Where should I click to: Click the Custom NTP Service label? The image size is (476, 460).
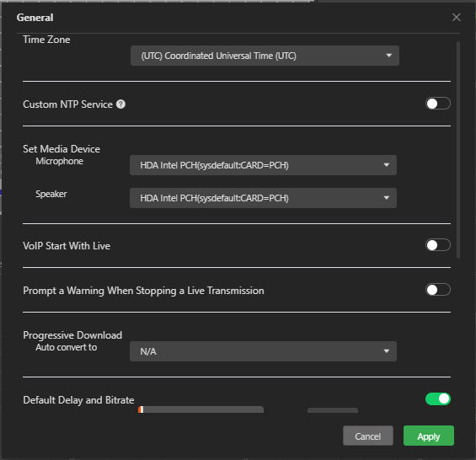[67, 104]
